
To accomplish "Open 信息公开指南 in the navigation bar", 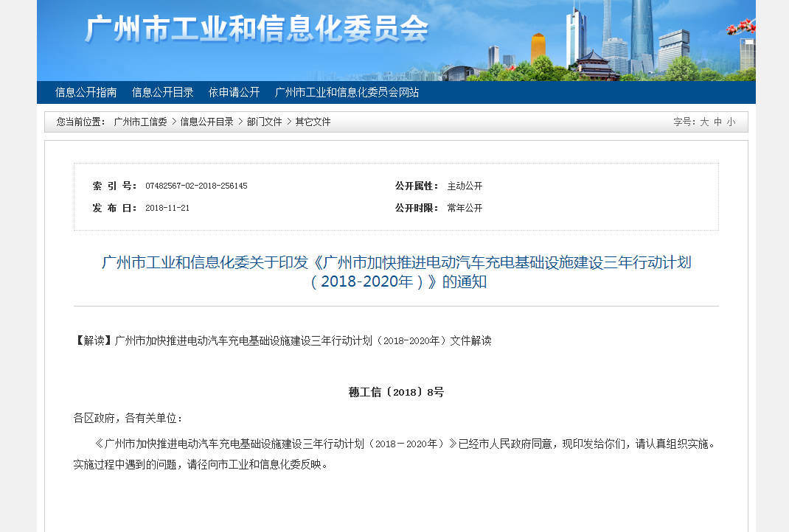I will [x=86, y=92].
